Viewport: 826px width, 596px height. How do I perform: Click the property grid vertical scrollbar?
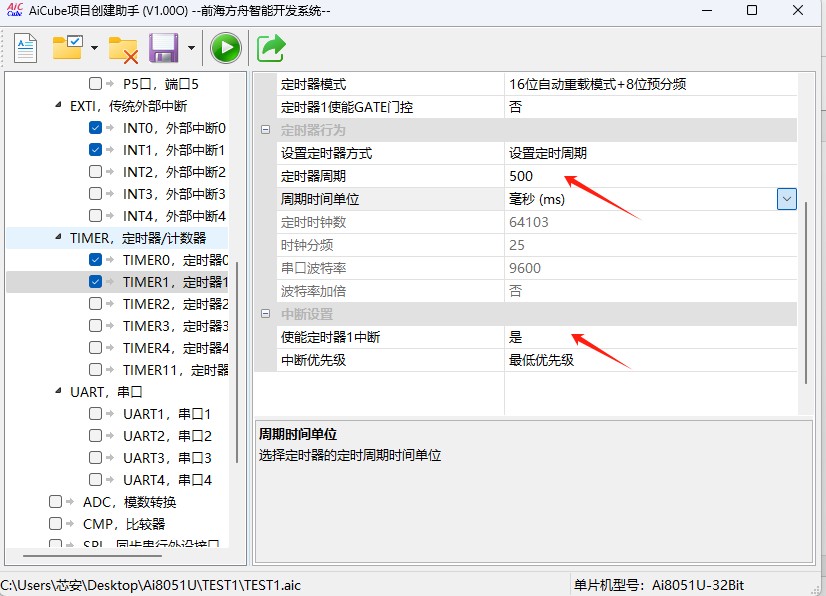tap(806, 292)
